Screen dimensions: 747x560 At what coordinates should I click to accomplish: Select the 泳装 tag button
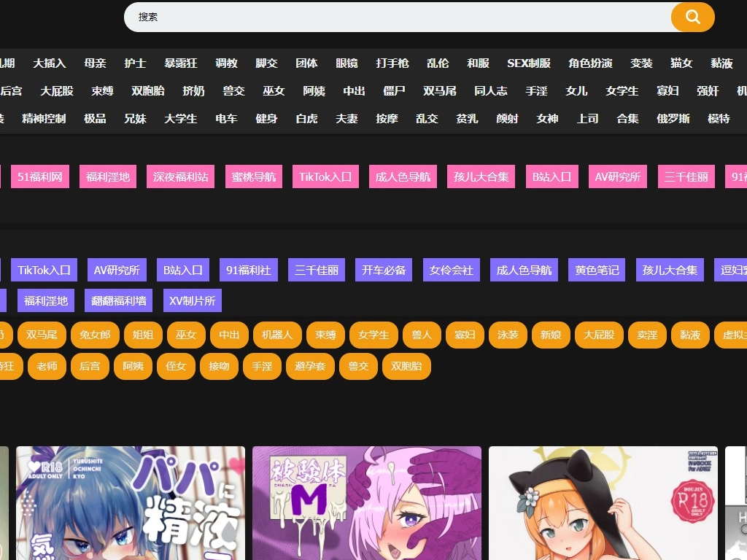[x=508, y=335]
